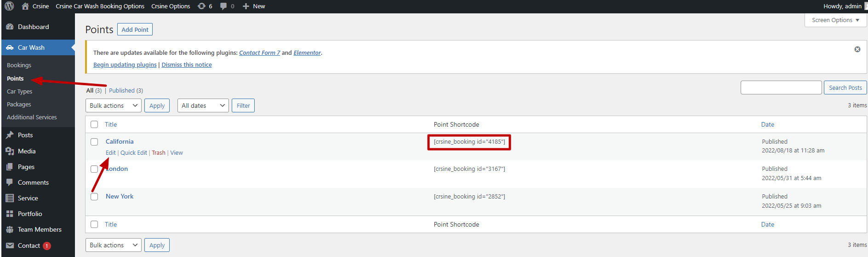Image resolution: width=868 pixels, height=257 pixels.
Task: Check the California row checkbox
Action: pyautogui.click(x=94, y=142)
